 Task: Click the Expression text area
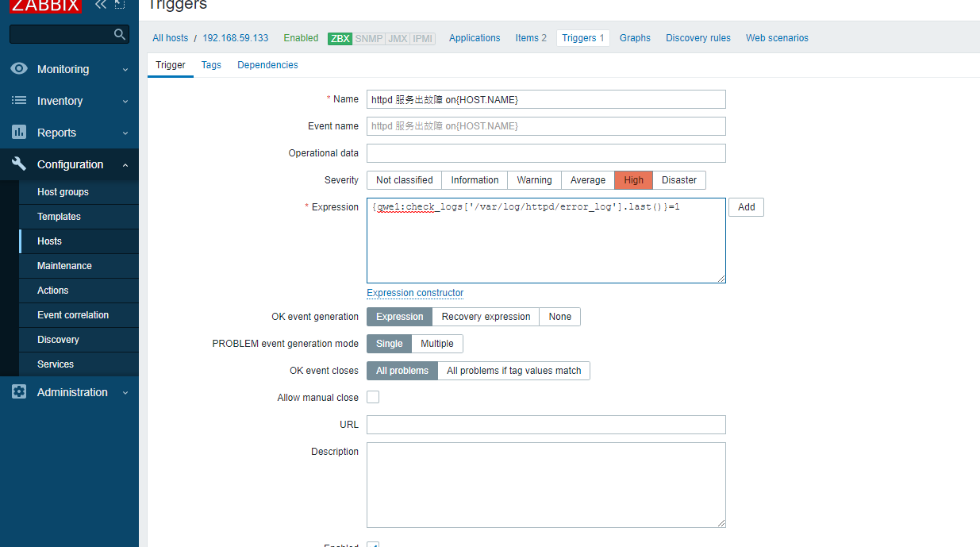point(546,241)
